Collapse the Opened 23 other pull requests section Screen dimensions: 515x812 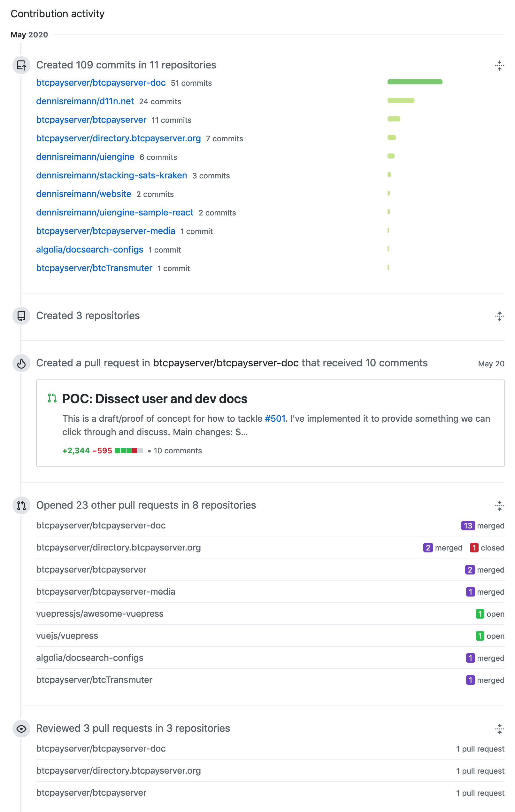point(499,505)
